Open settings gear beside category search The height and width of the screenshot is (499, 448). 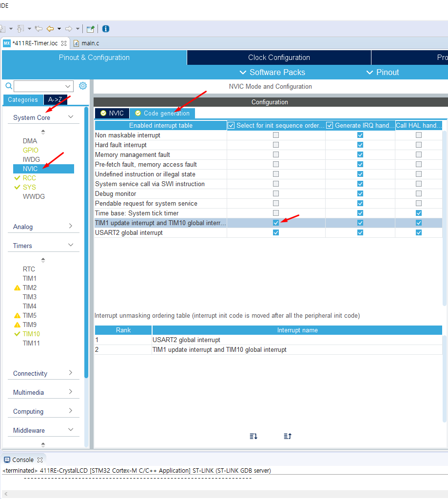click(x=83, y=86)
